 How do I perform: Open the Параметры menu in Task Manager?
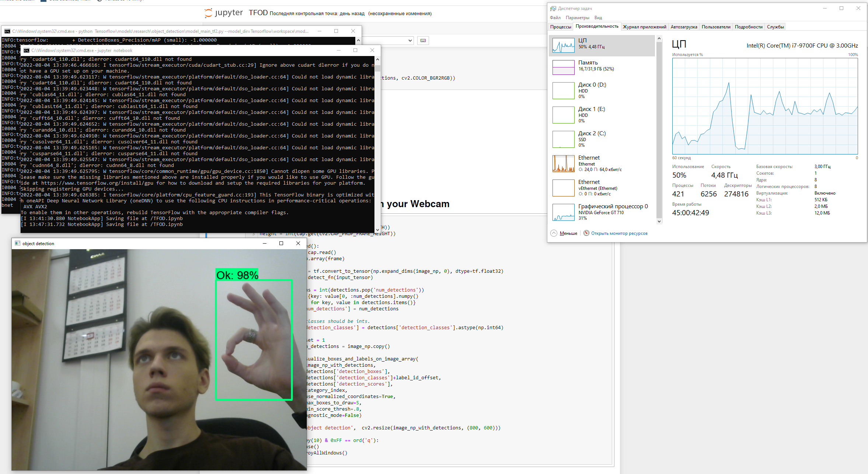(x=577, y=18)
